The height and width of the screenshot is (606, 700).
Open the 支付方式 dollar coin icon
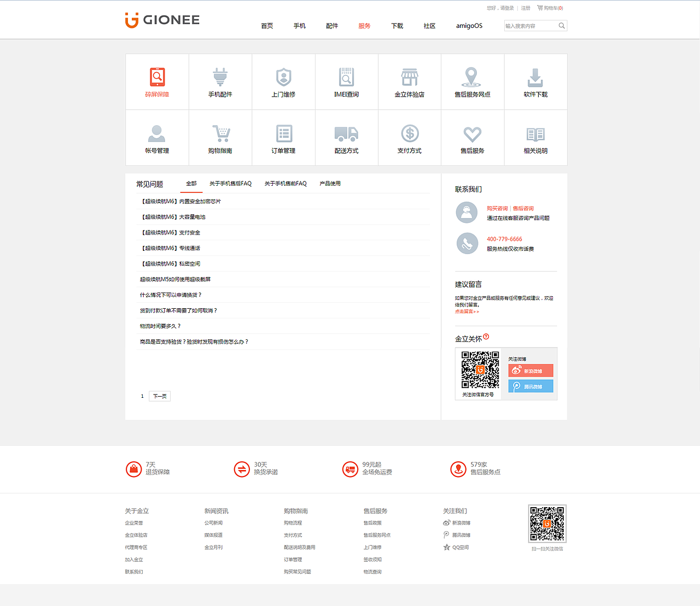[410, 133]
